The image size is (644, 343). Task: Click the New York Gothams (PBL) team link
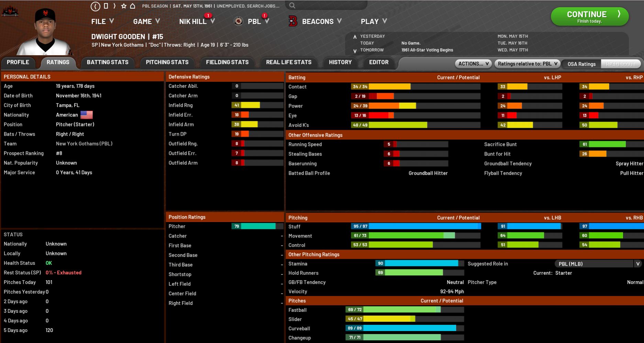84,144
